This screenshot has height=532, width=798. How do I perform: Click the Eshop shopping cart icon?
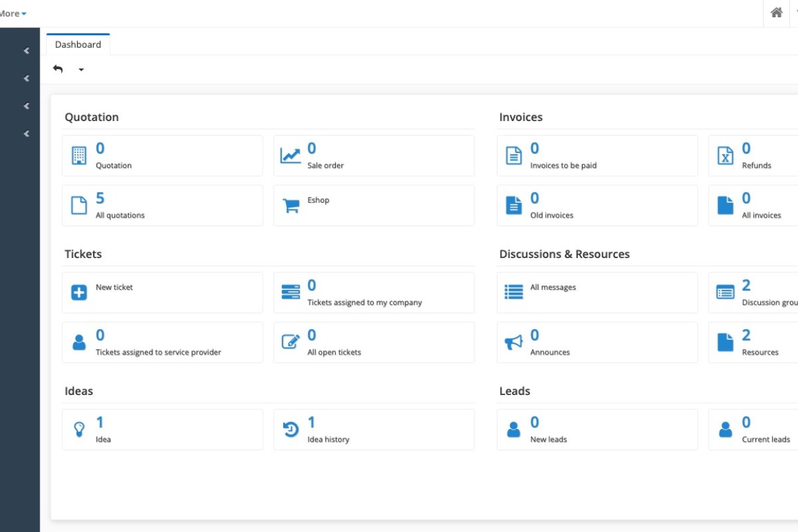pos(291,205)
